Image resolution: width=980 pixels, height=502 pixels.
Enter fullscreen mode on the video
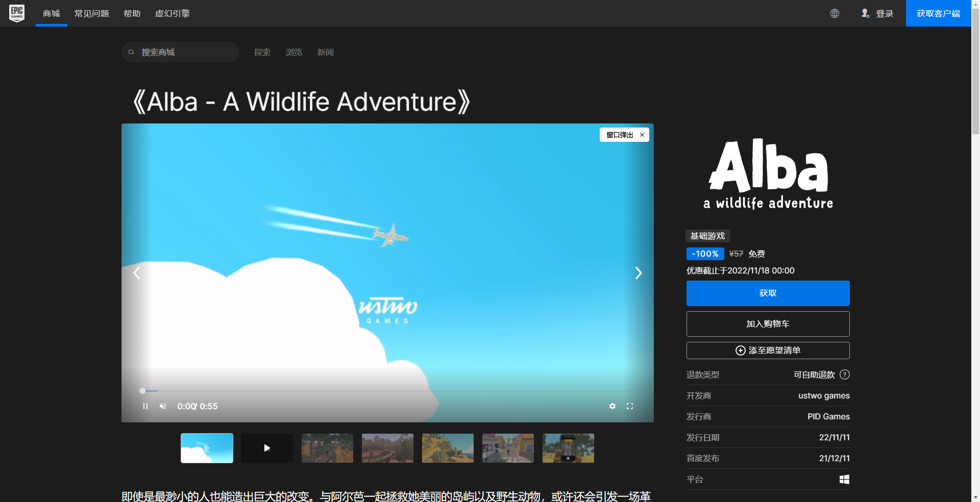tap(630, 406)
